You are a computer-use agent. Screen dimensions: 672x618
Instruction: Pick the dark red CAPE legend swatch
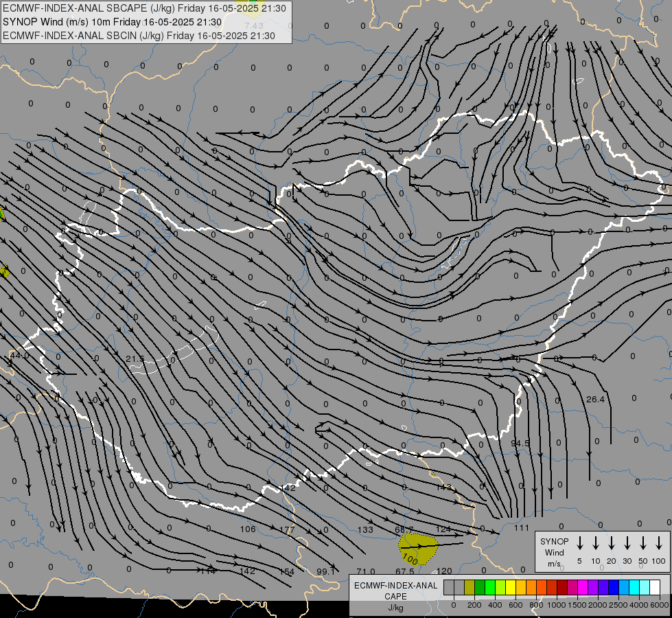(x=562, y=588)
